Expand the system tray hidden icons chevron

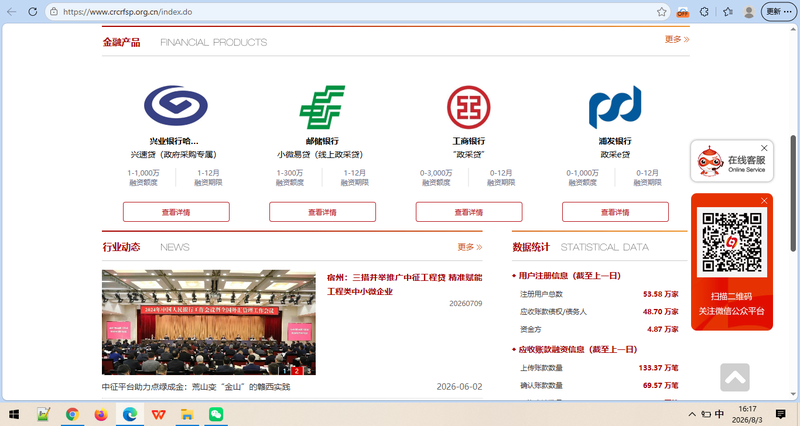[x=692, y=414]
